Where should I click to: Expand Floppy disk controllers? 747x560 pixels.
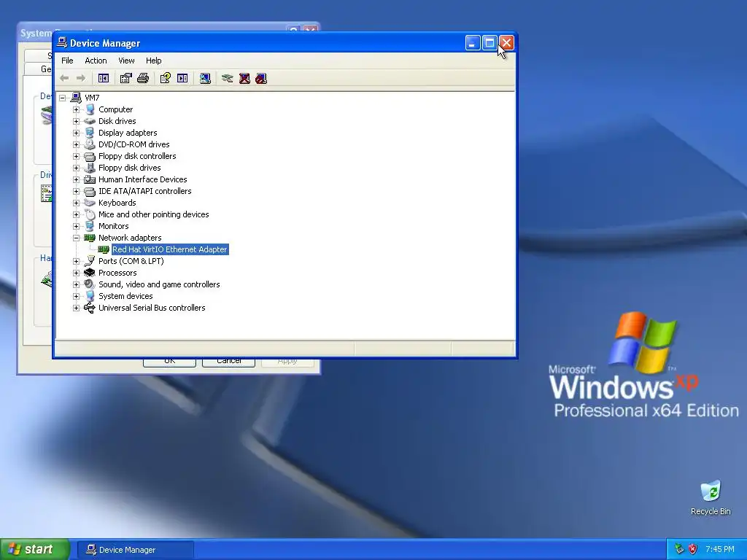(76, 156)
